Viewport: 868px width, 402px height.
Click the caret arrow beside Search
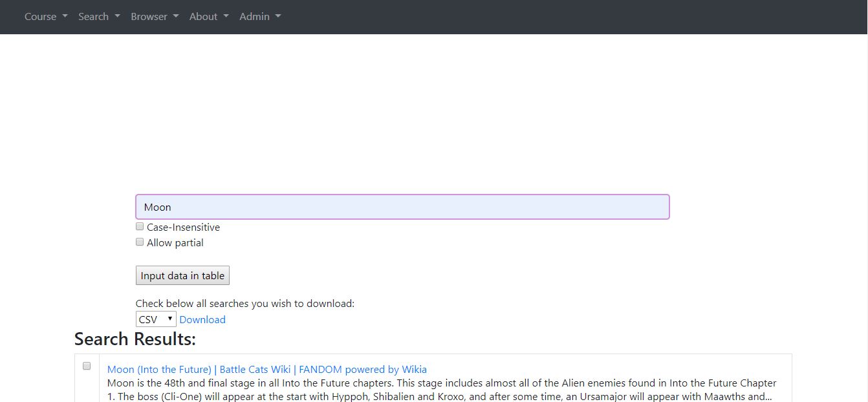[x=117, y=17]
